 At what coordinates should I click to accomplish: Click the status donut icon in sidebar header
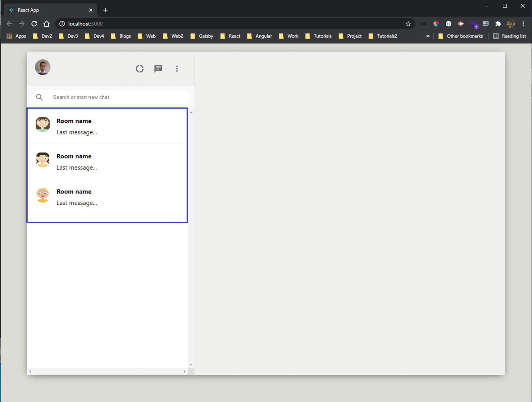click(x=139, y=69)
